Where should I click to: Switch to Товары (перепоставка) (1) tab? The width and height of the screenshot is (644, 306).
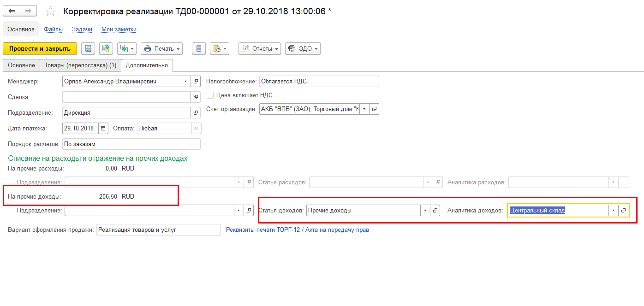point(80,65)
